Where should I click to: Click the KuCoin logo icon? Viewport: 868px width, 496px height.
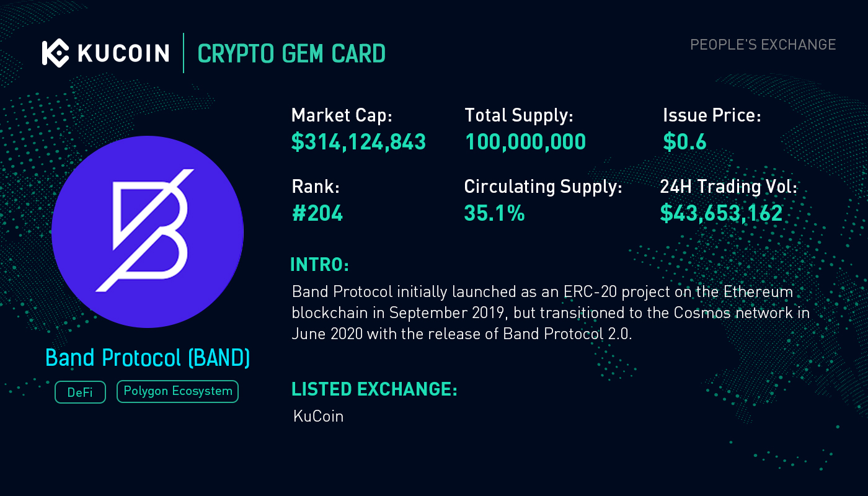[x=55, y=53]
